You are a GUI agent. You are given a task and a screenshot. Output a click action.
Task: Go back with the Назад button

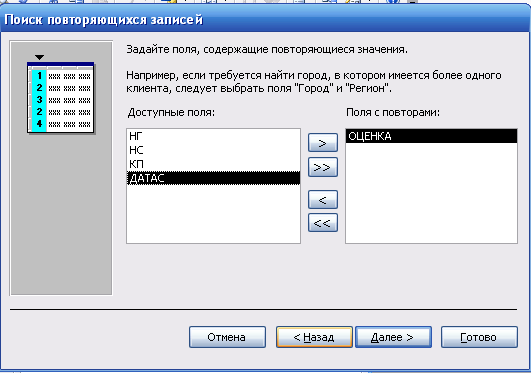[x=314, y=337]
